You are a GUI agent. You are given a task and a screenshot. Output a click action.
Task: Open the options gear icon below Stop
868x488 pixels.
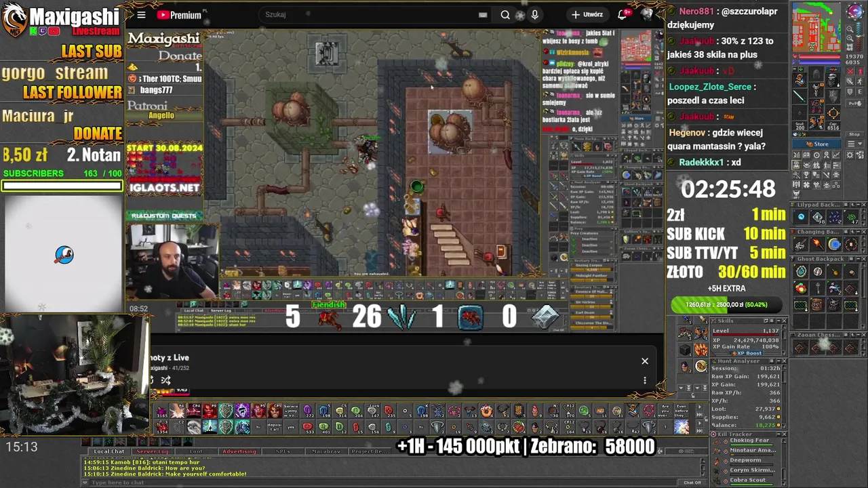(849, 155)
